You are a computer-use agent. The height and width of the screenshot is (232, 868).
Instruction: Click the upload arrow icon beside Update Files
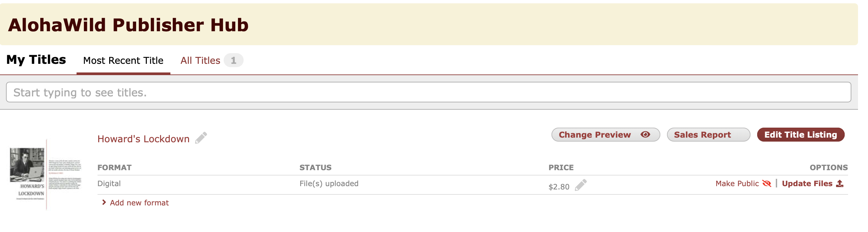click(840, 183)
